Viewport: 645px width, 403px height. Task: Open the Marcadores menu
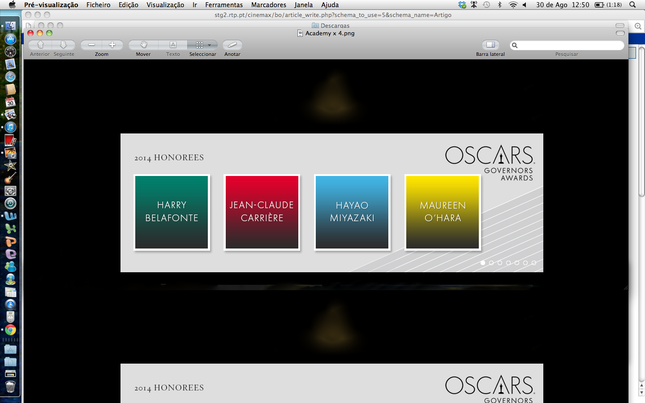click(269, 5)
